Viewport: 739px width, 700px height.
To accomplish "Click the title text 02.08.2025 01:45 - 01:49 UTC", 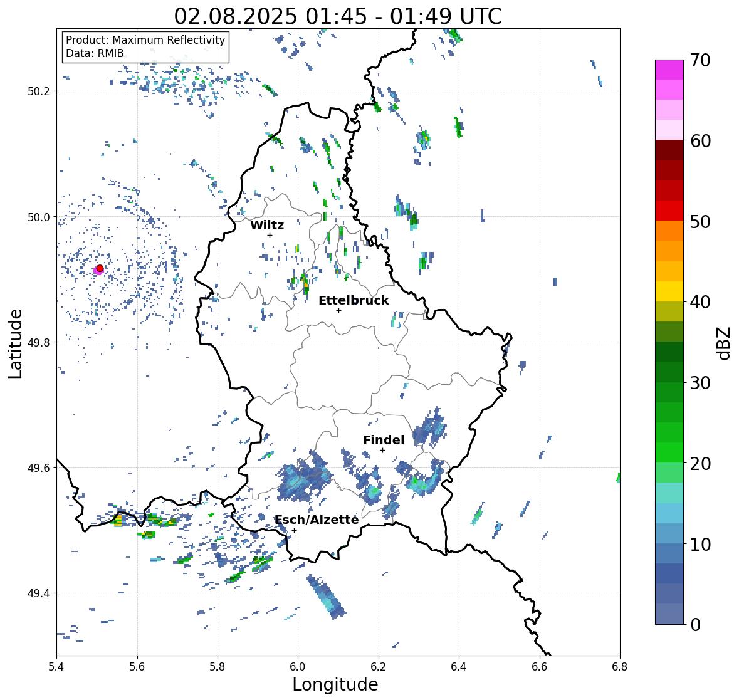I will click(x=338, y=16).
